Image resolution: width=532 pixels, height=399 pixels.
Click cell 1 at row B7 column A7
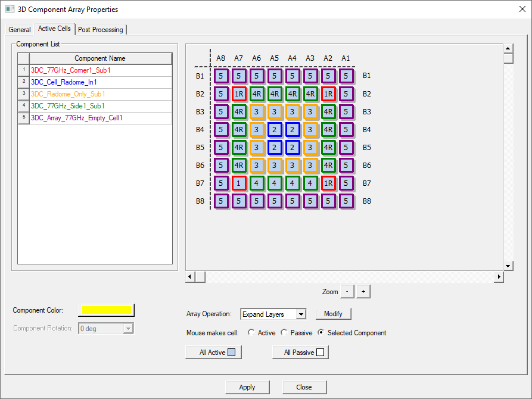[239, 183]
